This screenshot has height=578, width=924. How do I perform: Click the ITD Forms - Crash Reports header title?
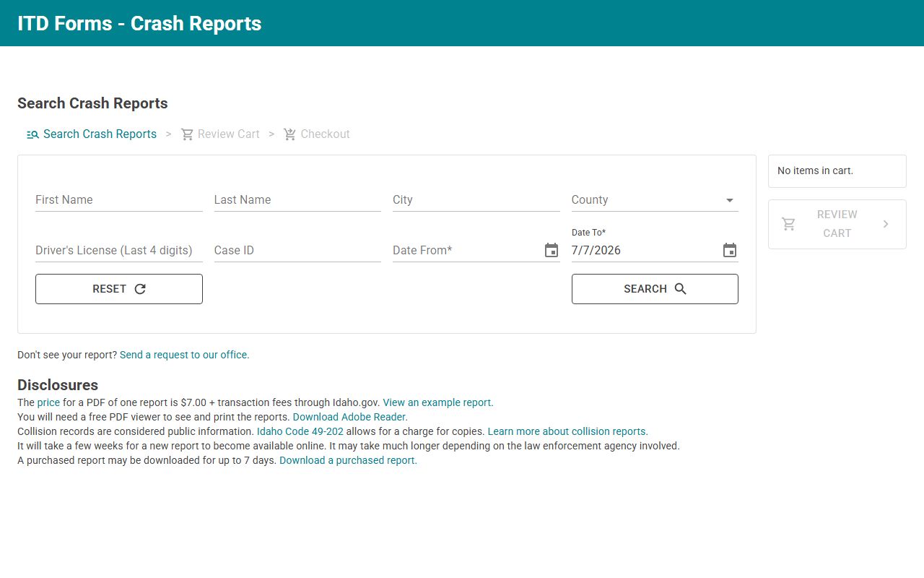pos(139,23)
